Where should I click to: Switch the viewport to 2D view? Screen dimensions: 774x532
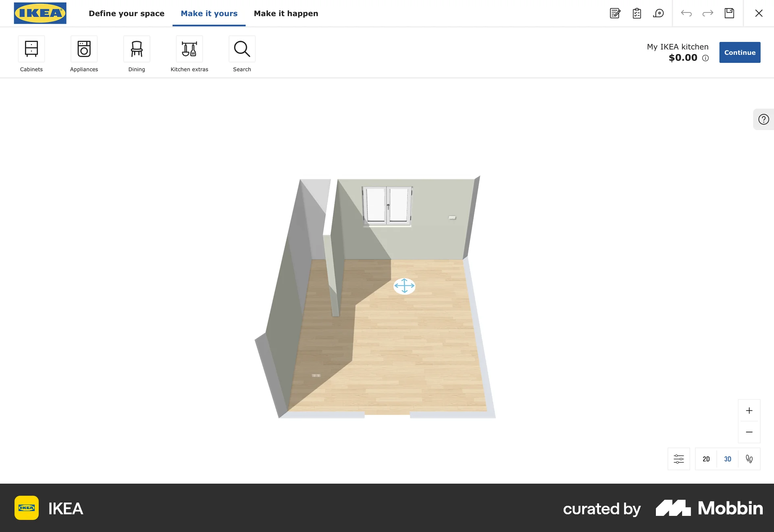tap(706, 459)
